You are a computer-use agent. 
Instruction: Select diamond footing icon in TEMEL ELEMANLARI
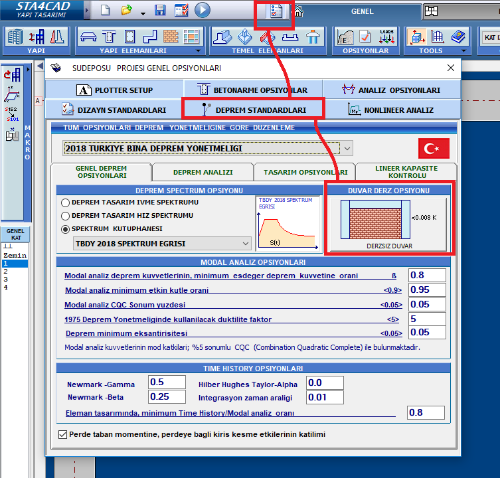[x=245, y=37]
